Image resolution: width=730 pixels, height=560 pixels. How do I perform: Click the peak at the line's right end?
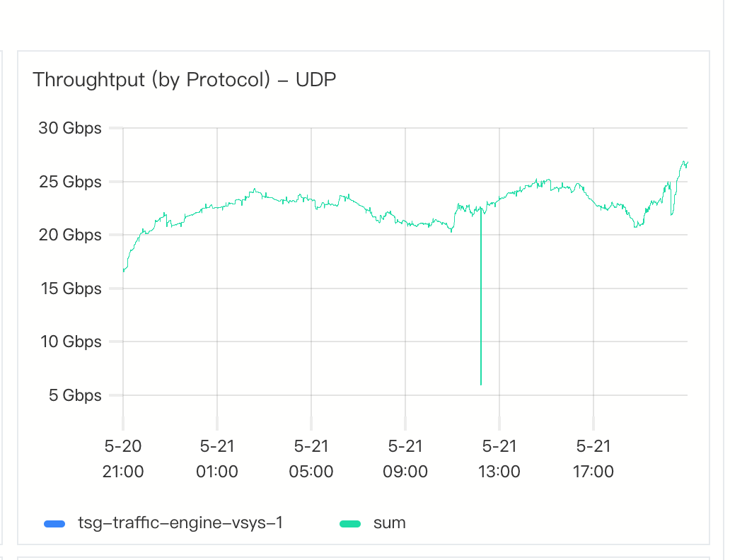(685, 162)
